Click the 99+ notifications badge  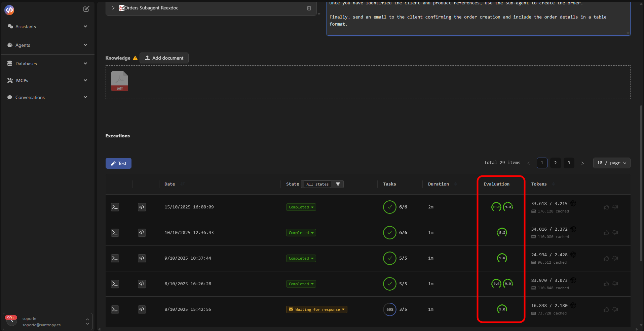(x=11, y=318)
